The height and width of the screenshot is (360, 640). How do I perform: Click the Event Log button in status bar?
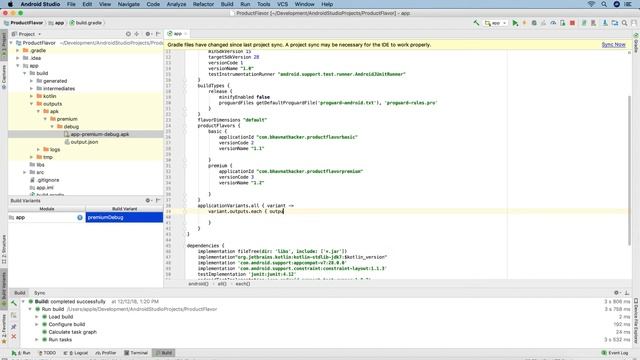(615, 353)
